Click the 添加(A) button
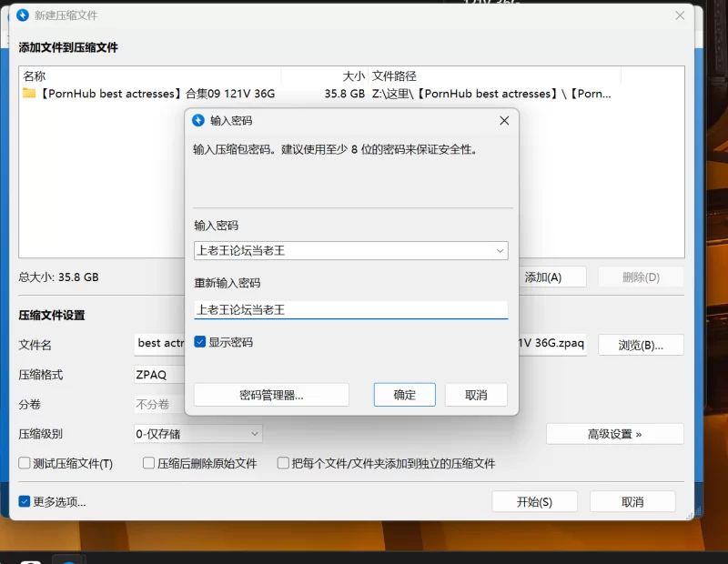The image size is (728, 564). (552, 277)
